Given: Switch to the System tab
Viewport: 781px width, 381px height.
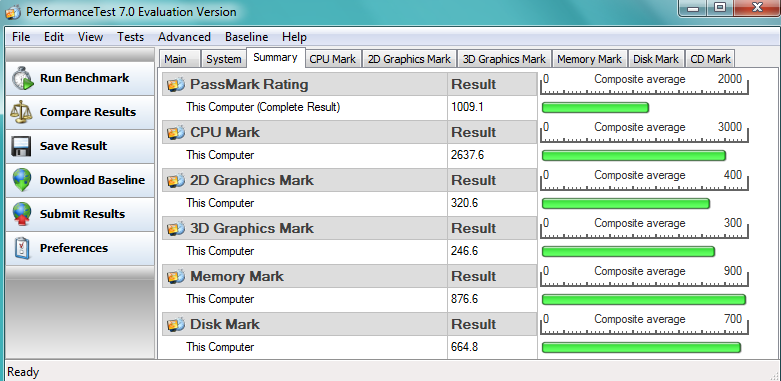Looking at the screenshot, I should click(x=224, y=59).
